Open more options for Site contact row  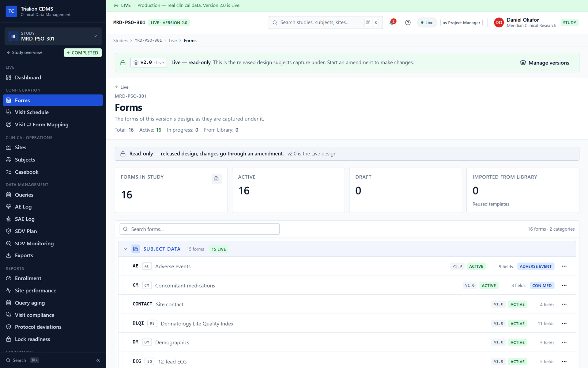point(564,304)
